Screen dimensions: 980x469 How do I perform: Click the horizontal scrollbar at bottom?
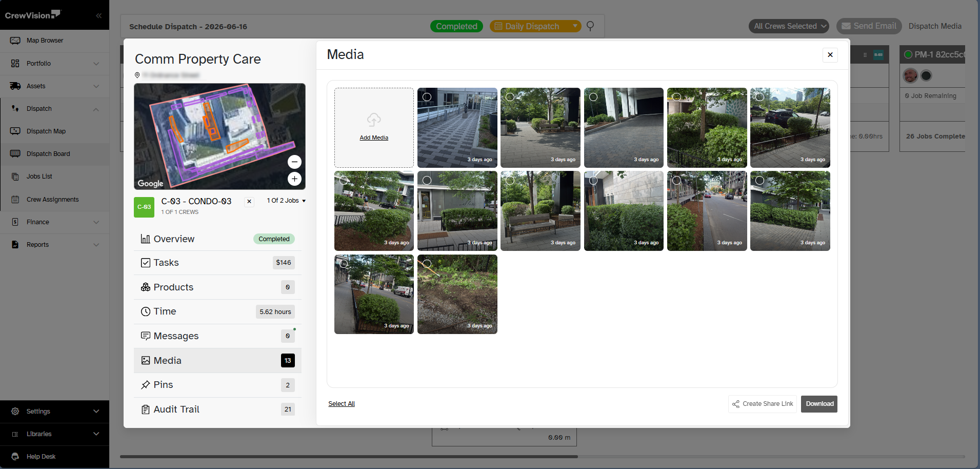[349, 456]
